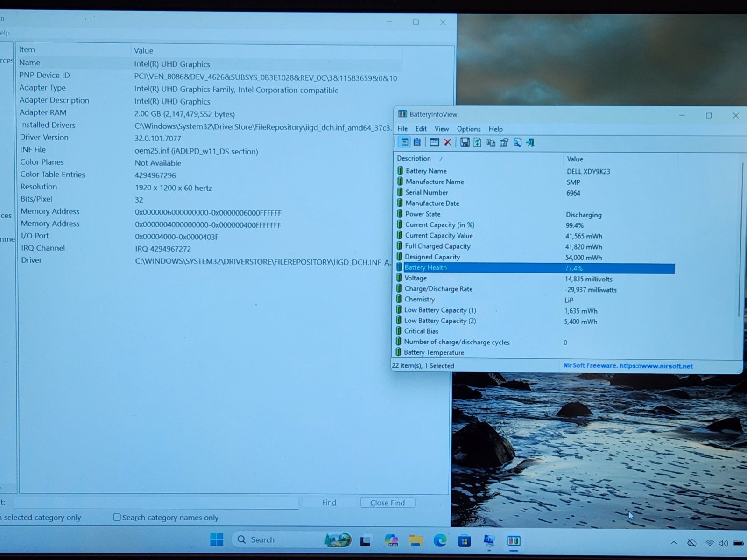Select the Adapter RAM row
747x560 pixels.
[210, 113]
